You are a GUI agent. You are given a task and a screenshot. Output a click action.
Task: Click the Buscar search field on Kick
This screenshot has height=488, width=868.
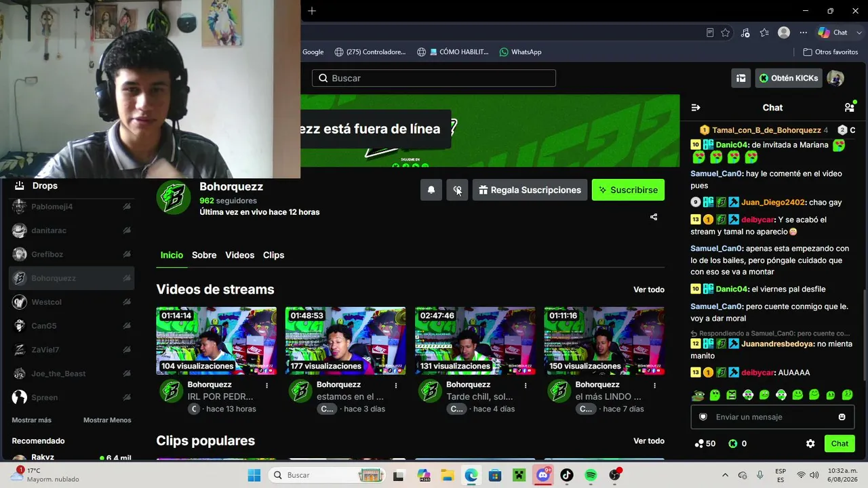tap(434, 78)
